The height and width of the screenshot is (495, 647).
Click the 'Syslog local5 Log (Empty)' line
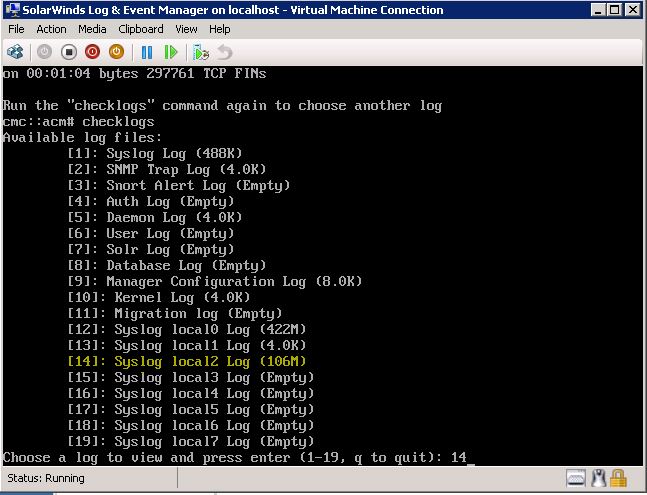[191, 410]
